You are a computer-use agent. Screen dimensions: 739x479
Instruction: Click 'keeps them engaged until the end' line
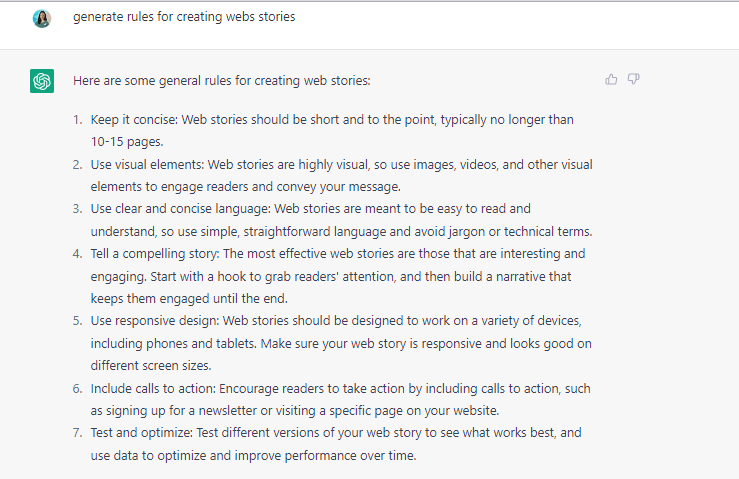click(189, 298)
